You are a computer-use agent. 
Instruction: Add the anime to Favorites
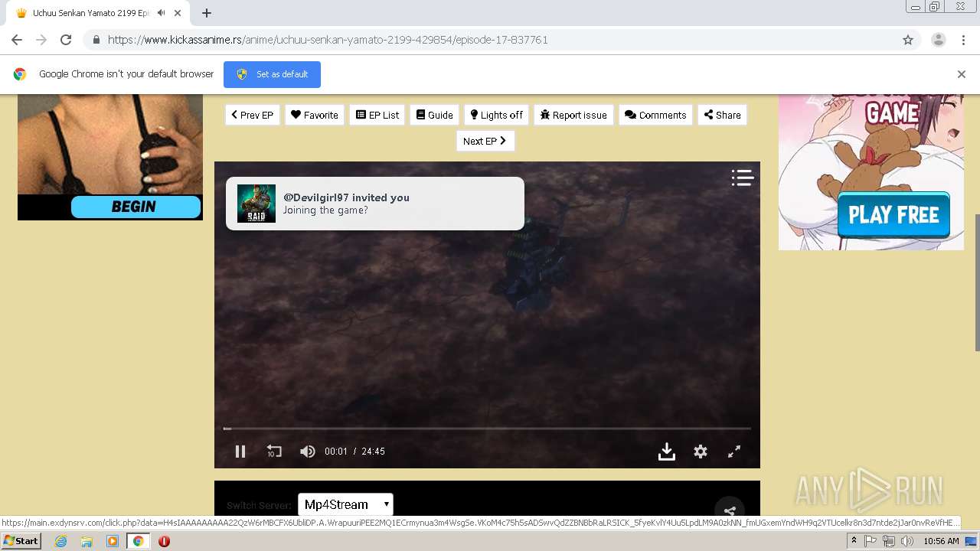(x=315, y=115)
